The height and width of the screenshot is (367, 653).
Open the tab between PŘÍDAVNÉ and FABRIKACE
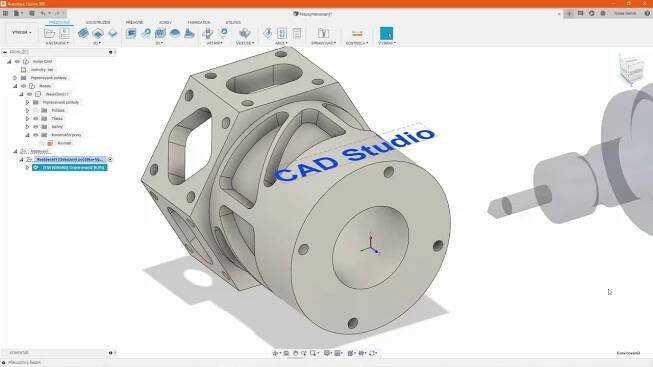165,22
